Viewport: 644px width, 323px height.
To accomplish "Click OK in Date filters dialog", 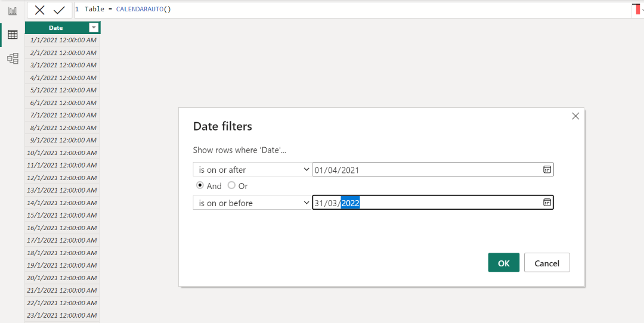I will (x=503, y=263).
